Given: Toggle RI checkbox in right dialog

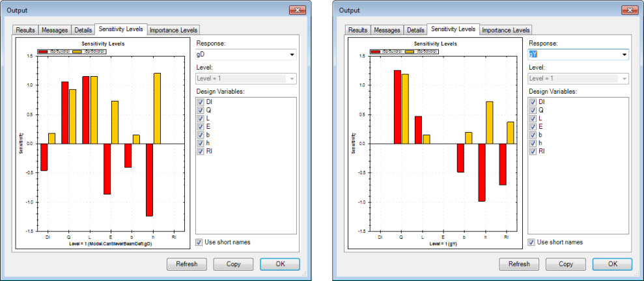Looking at the screenshot, I should [533, 152].
